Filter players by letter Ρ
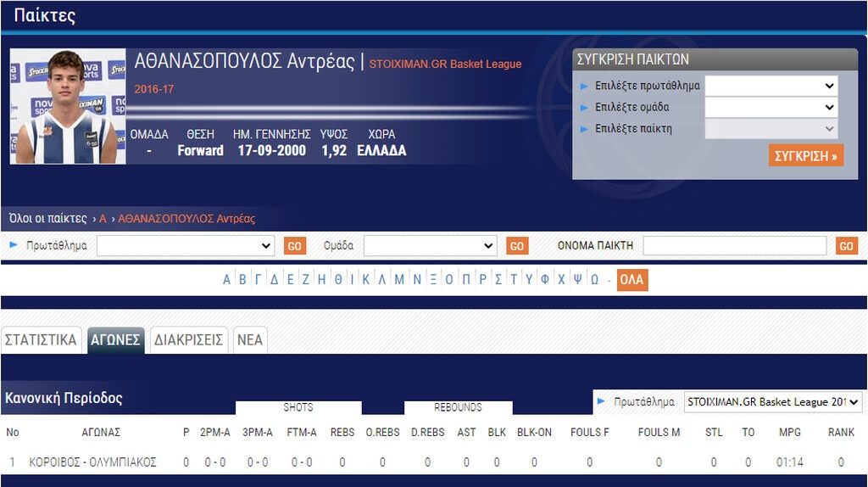 (x=482, y=280)
